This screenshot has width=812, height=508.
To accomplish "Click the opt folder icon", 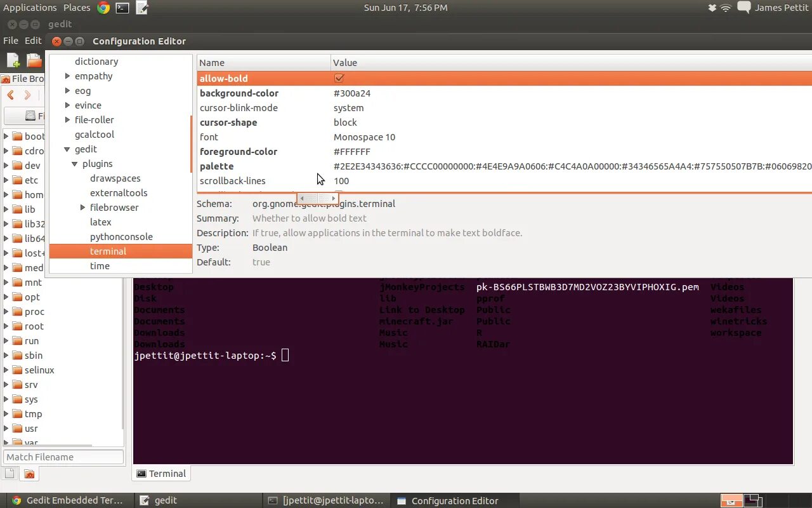I will (17, 297).
